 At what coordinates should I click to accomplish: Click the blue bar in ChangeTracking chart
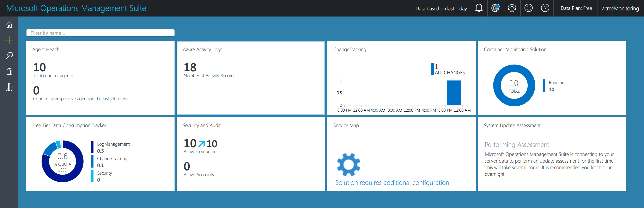[454, 93]
